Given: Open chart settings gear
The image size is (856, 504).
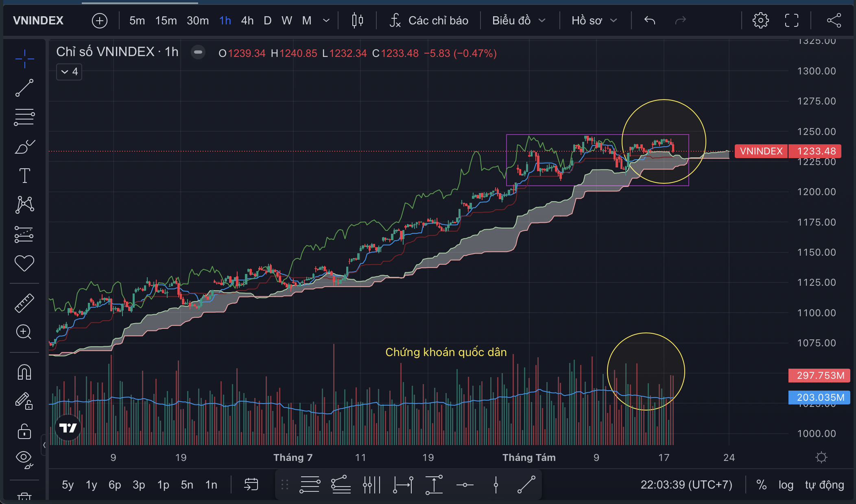Looking at the screenshot, I should click(760, 20).
